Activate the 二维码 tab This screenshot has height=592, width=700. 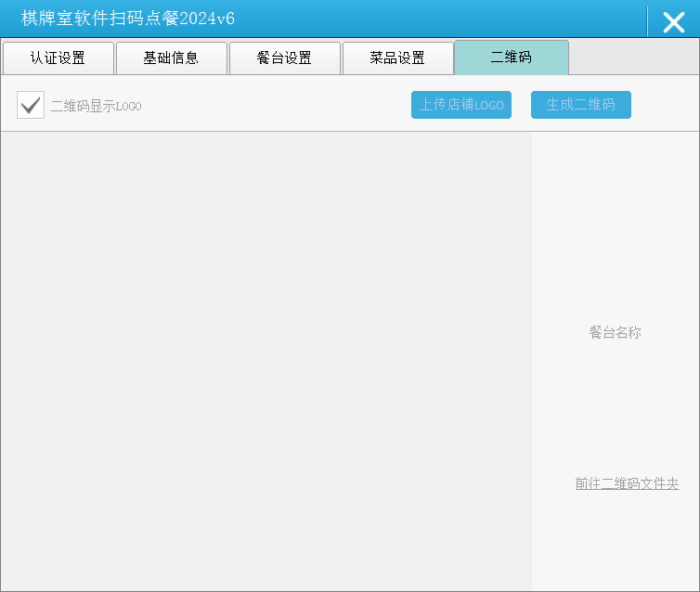coord(511,58)
